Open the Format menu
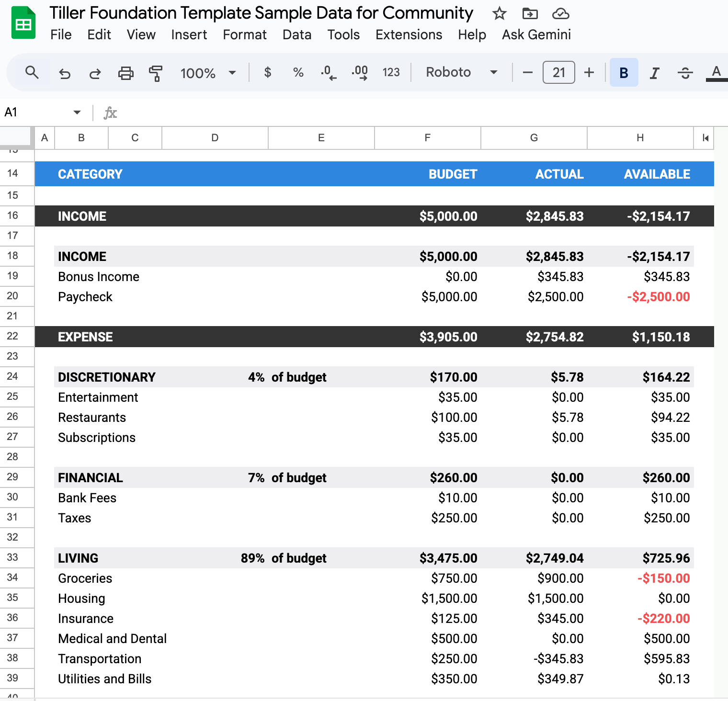This screenshot has width=728, height=701. (245, 34)
